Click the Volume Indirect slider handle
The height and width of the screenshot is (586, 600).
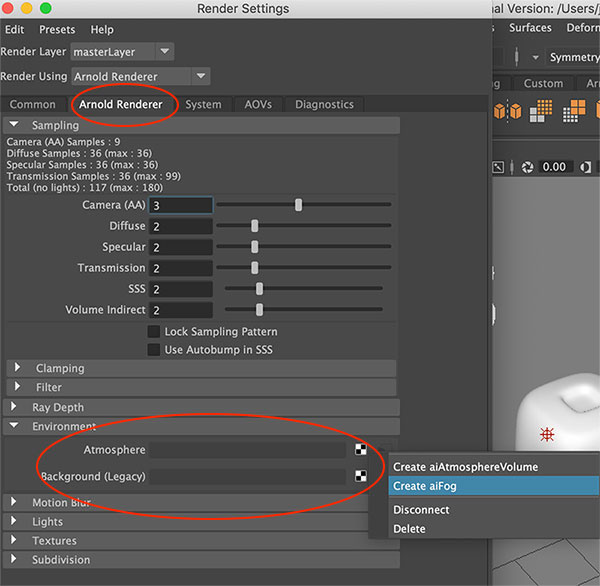(259, 309)
